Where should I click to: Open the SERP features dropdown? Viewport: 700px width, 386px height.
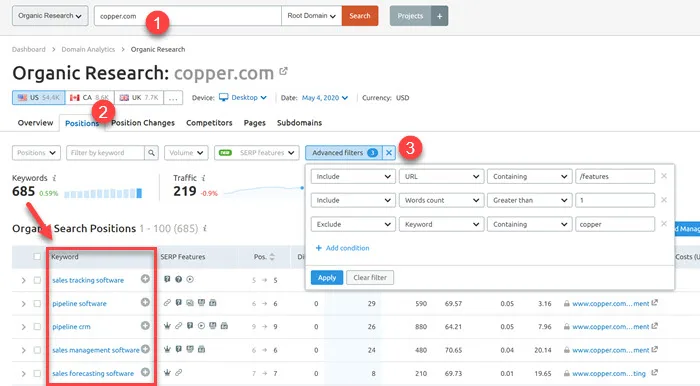pyautogui.click(x=257, y=153)
